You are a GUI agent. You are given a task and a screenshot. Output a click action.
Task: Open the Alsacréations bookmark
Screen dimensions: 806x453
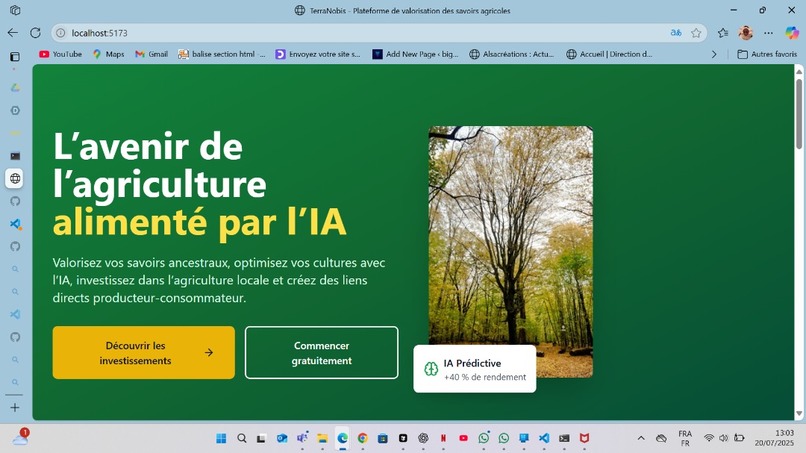pyautogui.click(x=512, y=54)
